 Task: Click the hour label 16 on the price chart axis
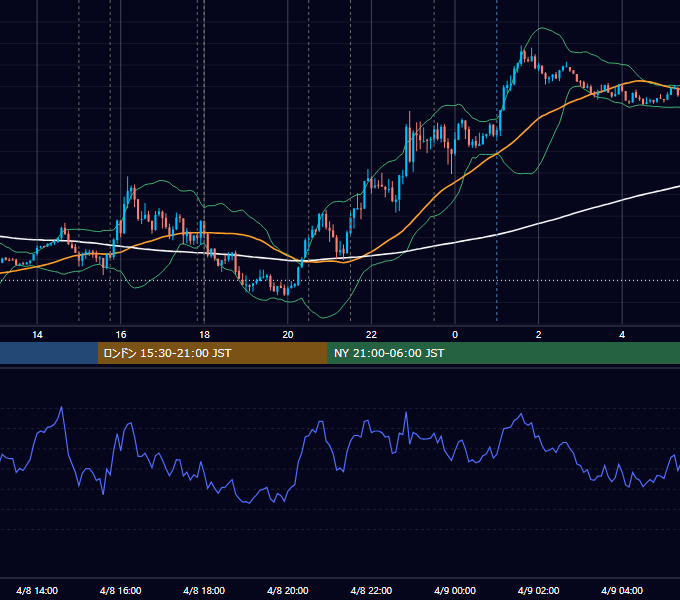coord(121,335)
